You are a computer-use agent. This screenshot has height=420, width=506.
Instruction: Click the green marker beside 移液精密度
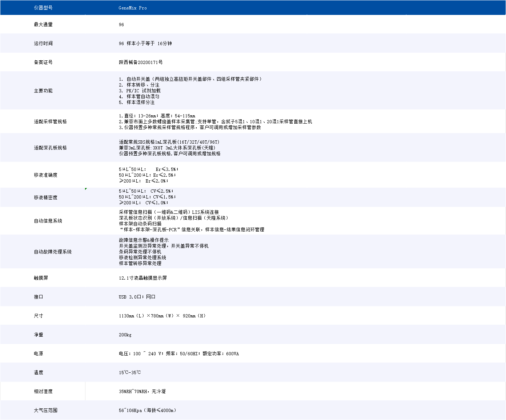[x=86, y=189]
